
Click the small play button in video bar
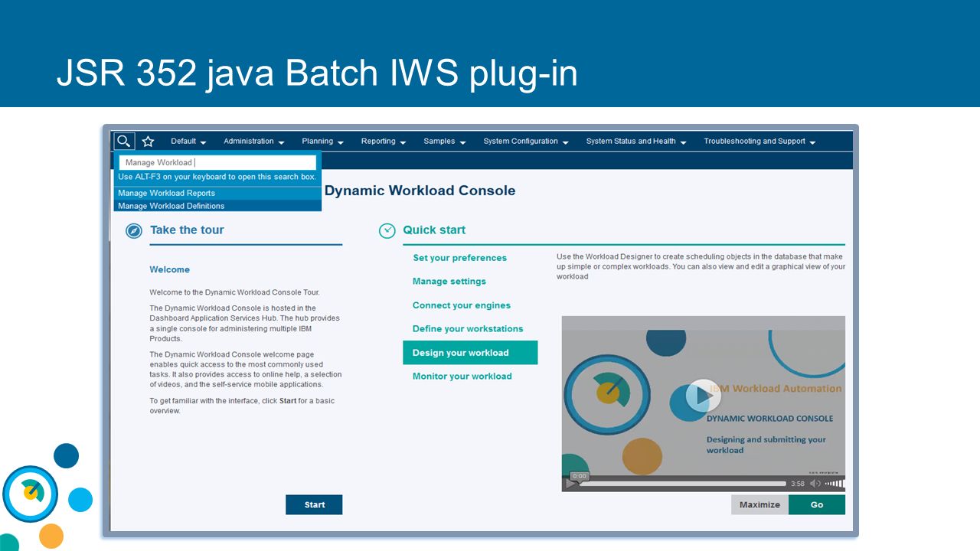point(570,484)
